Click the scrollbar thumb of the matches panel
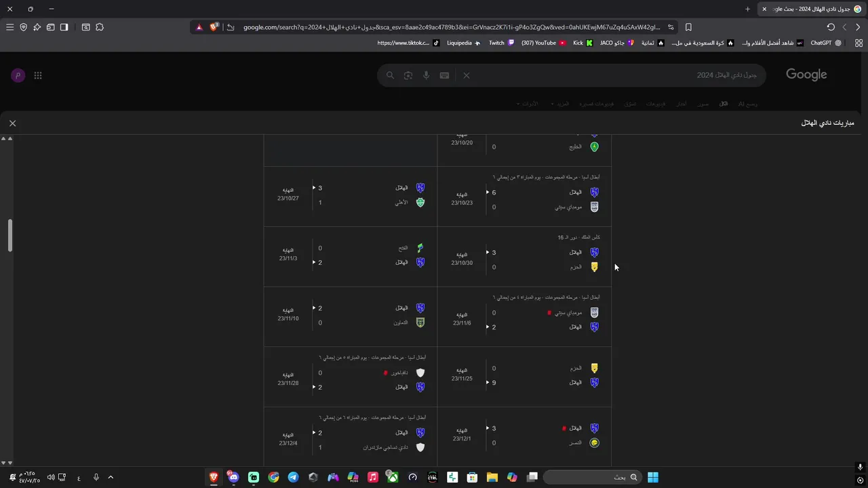The height and width of the screenshot is (488, 868). coord(10,235)
